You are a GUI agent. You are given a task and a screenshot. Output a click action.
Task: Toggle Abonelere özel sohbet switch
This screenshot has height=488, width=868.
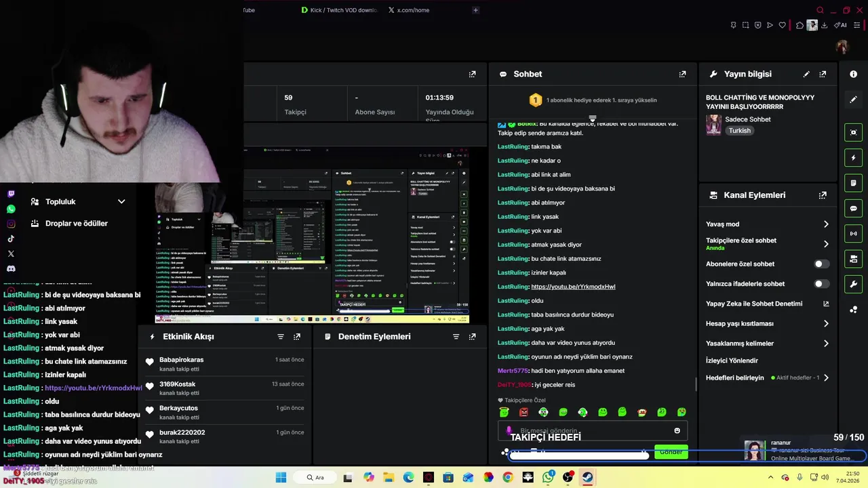821,264
